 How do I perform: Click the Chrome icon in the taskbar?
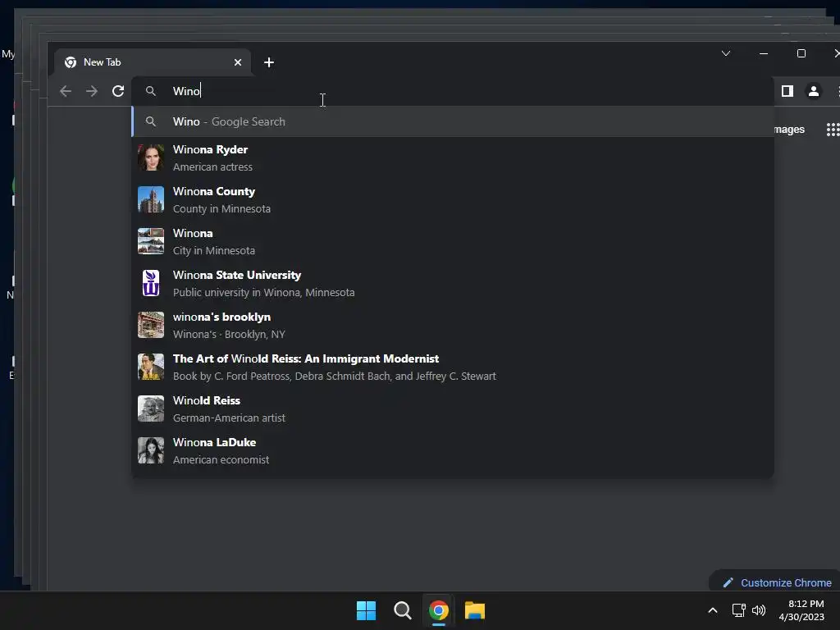(x=438, y=610)
